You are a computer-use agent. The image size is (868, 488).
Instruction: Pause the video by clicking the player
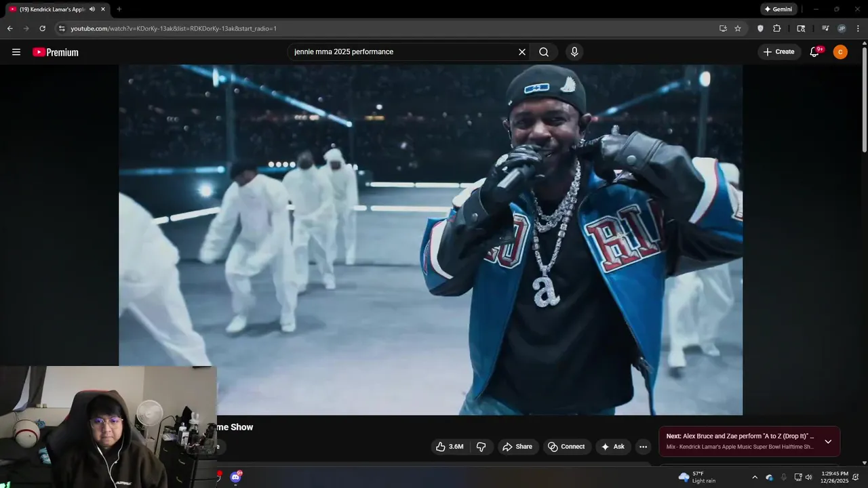431,239
